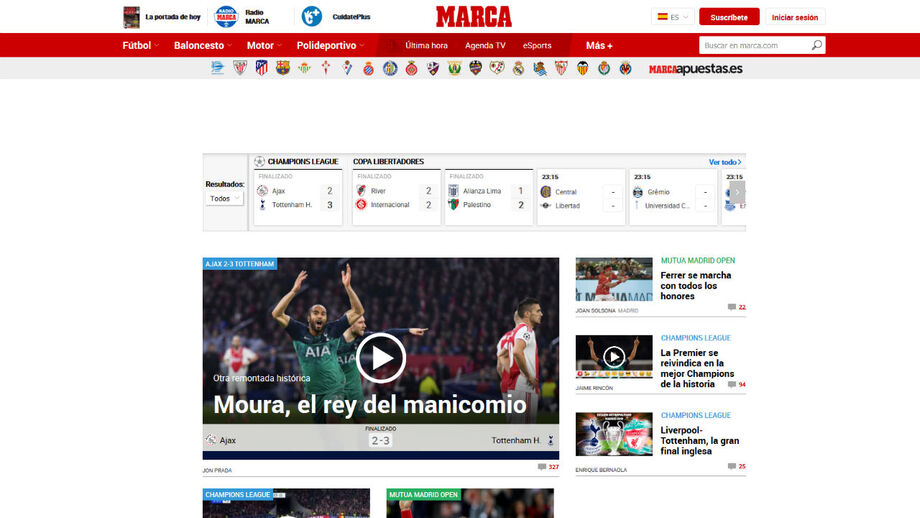This screenshot has height=518, width=920.
Task: Click the FC Barcelona crest icon
Action: (283, 68)
